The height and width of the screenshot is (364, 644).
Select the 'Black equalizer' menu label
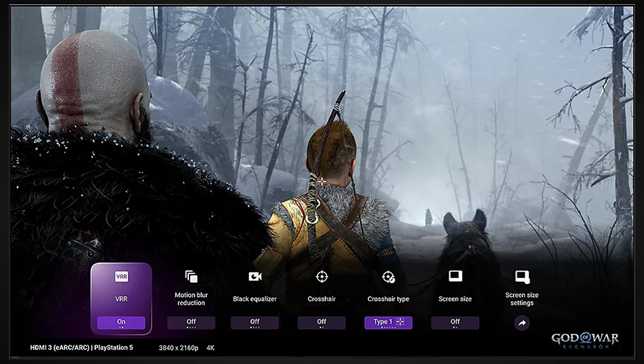coord(255,299)
